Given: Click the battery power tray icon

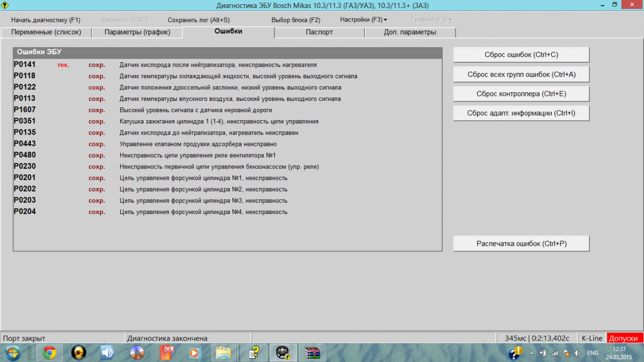Looking at the screenshot, I should (x=544, y=353).
